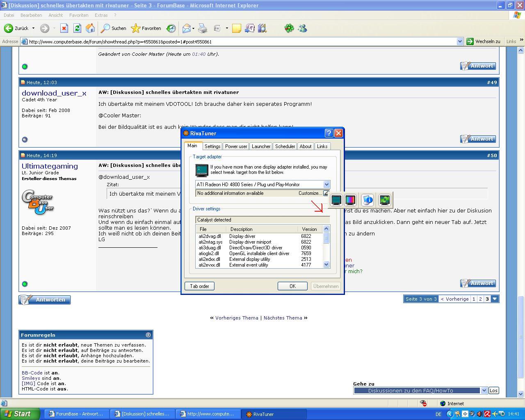Image resolution: width=525 pixels, height=420 pixels.
Task: Open page navigation dropdown arrow
Action: click(x=495, y=299)
